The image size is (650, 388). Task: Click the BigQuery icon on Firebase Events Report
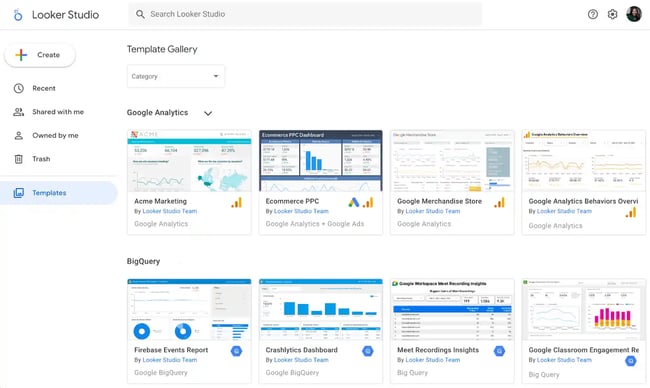coord(236,351)
